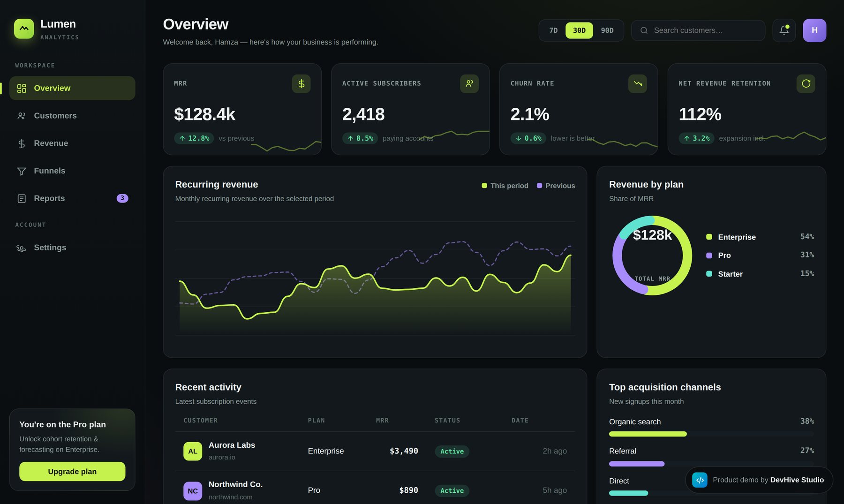Image resolution: width=844 pixels, height=504 pixels.
Task: Click the Reports badge showing 3
Action: pyautogui.click(x=122, y=198)
